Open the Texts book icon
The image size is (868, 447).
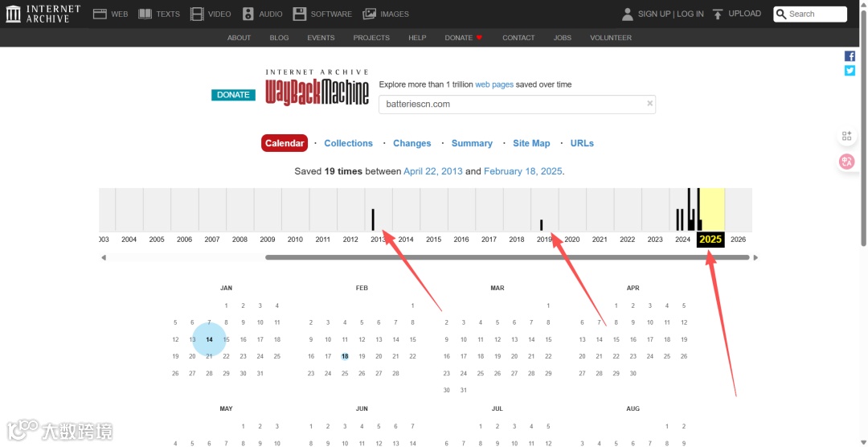(x=145, y=14)
